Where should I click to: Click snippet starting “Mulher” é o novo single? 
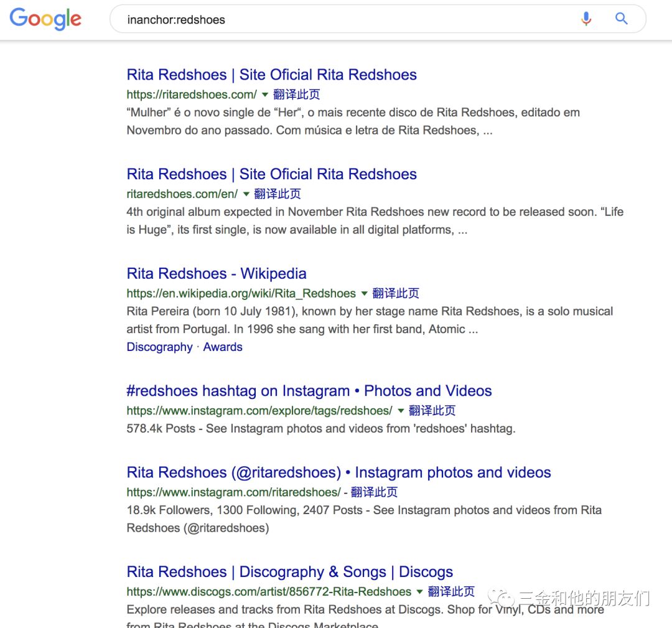353,121
